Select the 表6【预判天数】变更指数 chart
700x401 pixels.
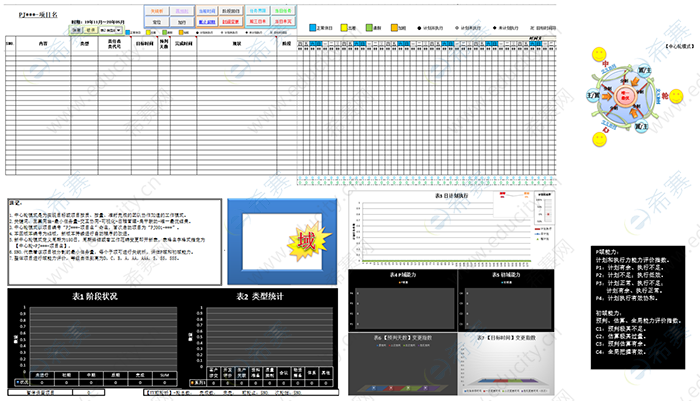click(403, 363)
